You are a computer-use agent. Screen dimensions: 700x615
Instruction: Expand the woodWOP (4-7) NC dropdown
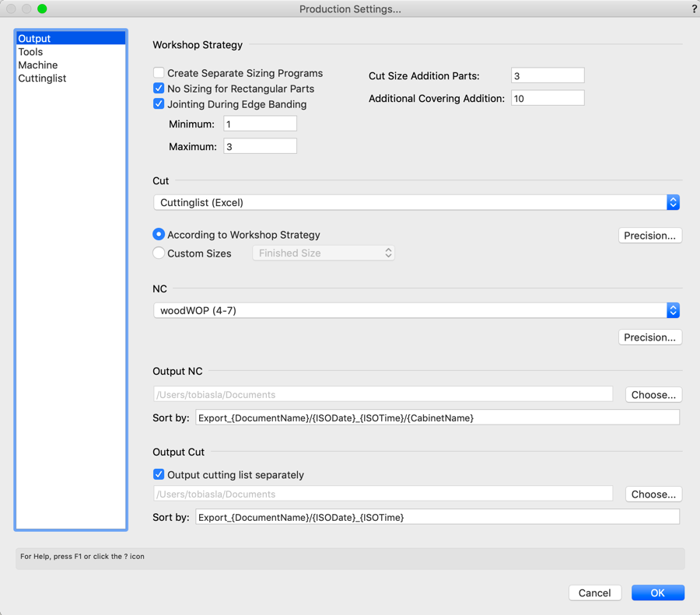416,310
